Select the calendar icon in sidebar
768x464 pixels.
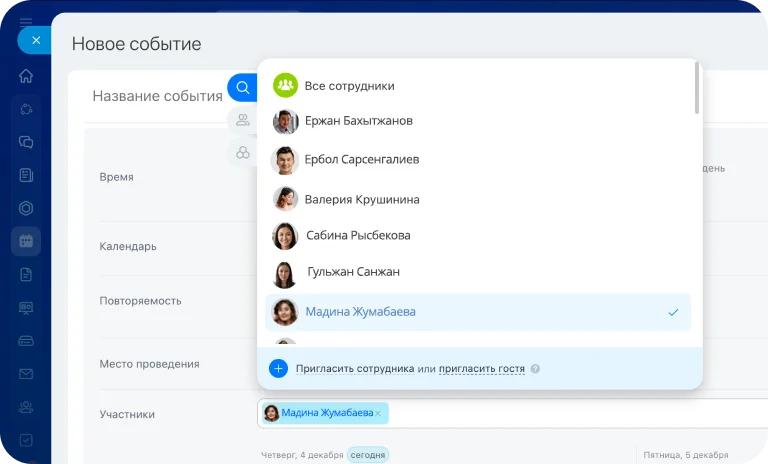pos(26,241)
